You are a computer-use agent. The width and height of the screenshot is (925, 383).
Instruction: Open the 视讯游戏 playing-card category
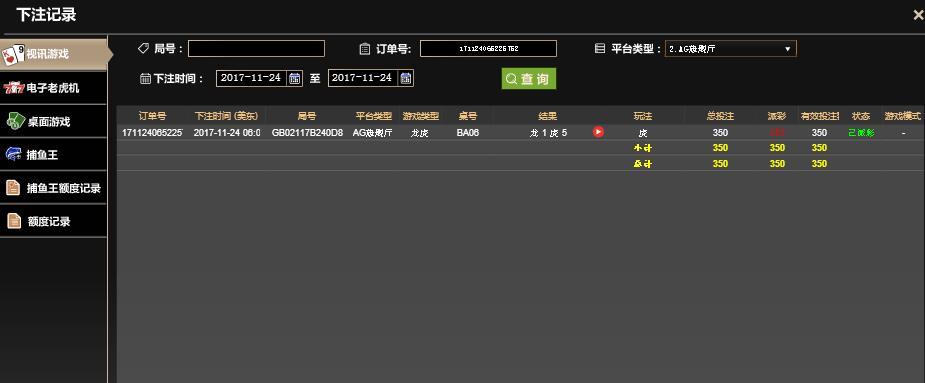tap(13, 55)
